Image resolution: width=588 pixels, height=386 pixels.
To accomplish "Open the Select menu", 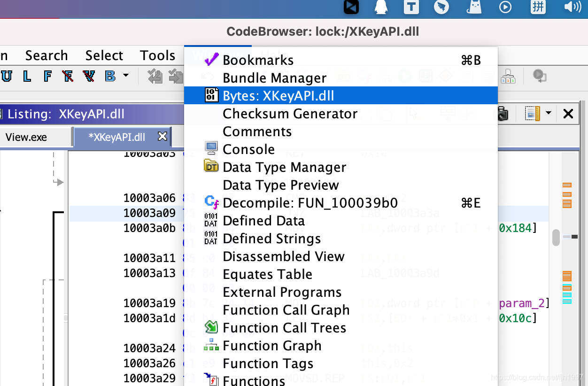I will coord(104,55).
